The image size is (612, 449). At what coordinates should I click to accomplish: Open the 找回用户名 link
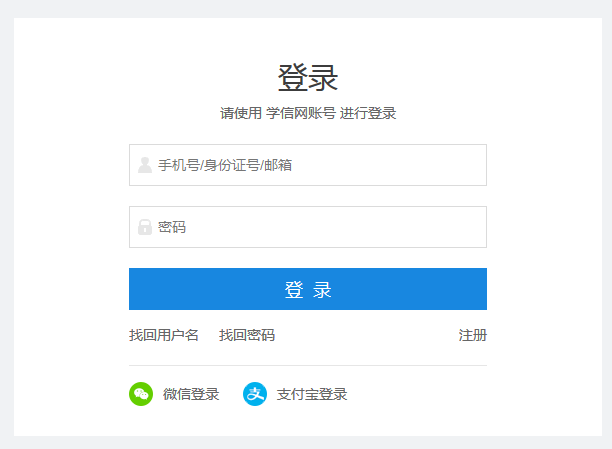pyautogui.click(x=164, y=335)
